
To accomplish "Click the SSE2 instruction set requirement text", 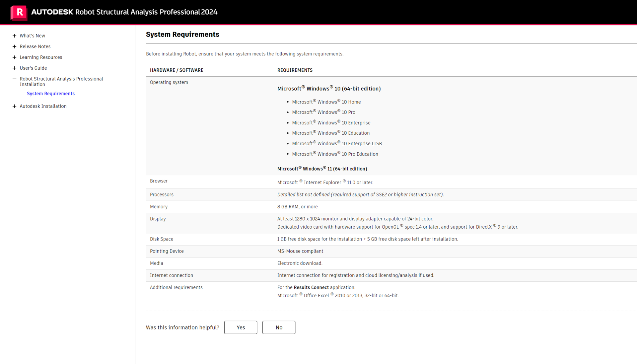I will tap(361, 195).
